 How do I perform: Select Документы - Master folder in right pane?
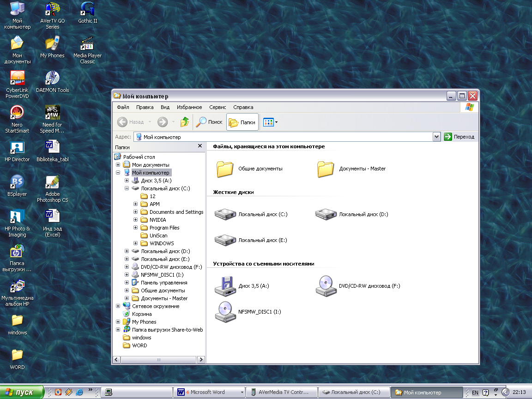(x=351, y=169)
